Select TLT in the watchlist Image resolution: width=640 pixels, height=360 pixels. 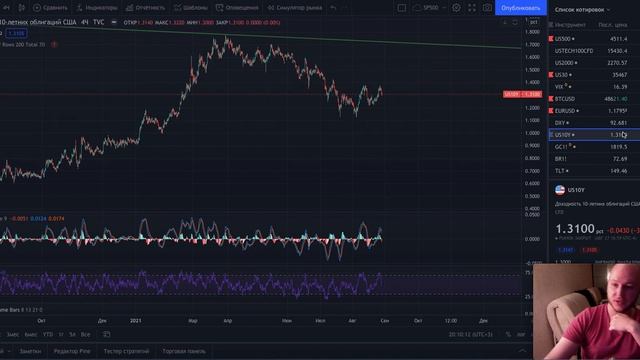pos(594,171)
